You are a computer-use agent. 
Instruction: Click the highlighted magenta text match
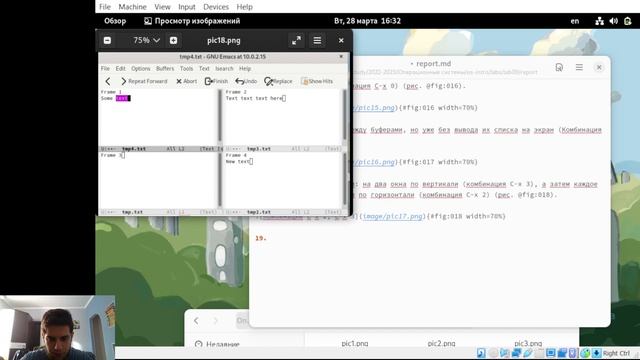(122, 98)
